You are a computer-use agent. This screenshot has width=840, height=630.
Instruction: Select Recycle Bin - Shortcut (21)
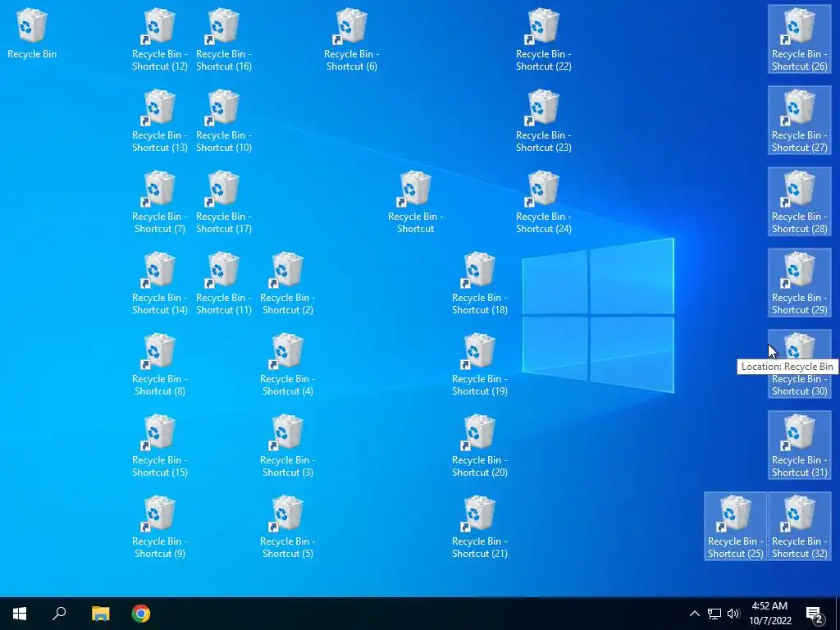479,527
